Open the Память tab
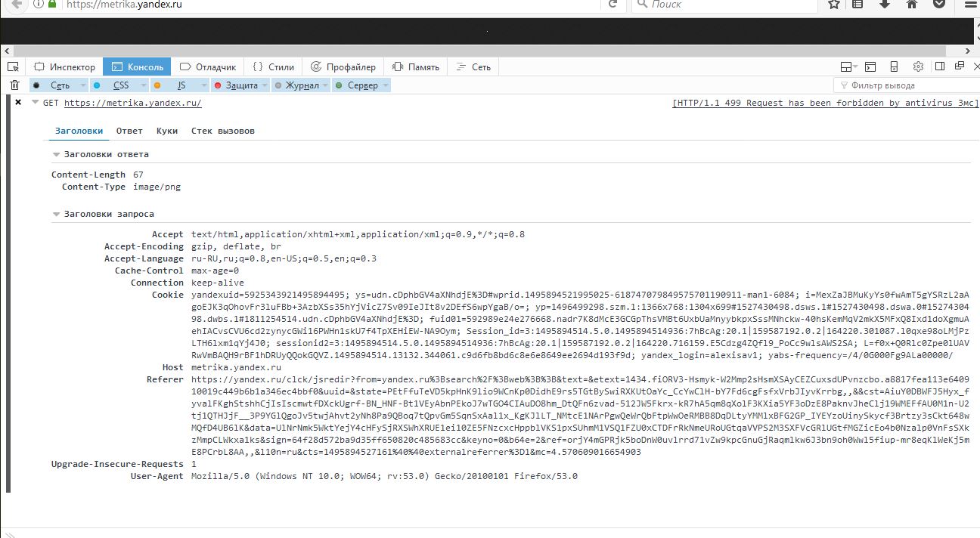 click(415, 66)
